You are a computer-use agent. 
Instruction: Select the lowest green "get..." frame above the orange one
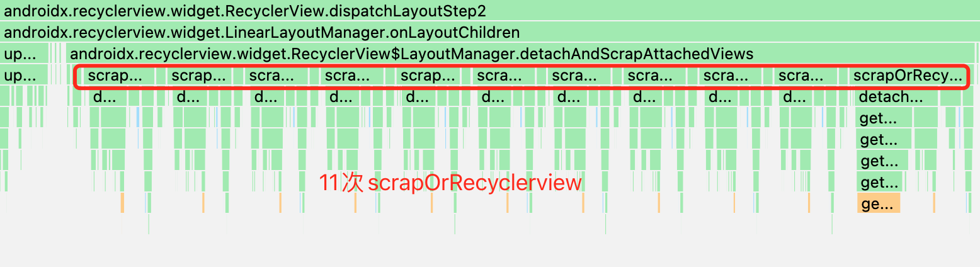880,183
